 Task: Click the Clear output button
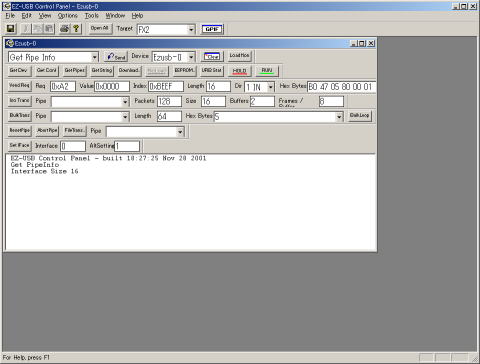[x=212, y=56]
